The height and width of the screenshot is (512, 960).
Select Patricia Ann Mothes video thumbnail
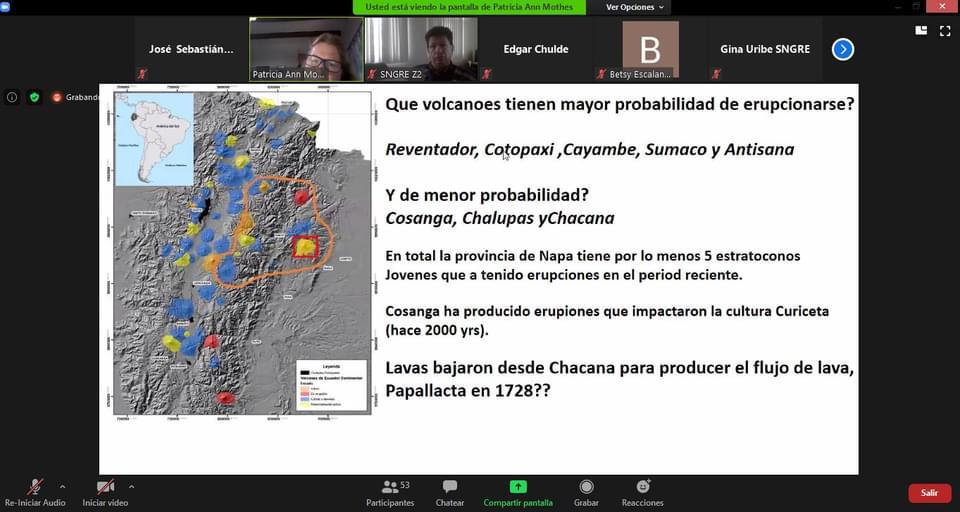pos(306,49)
